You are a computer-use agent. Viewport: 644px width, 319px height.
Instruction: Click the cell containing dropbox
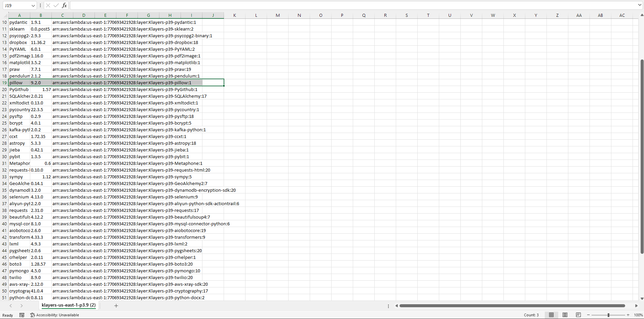point(20,42)
